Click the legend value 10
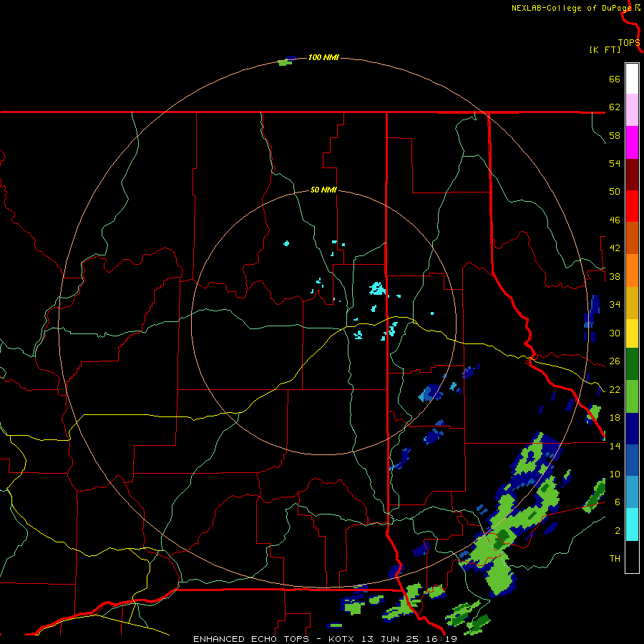The height and width of the screenshot is (644, 644). point(615,474)
